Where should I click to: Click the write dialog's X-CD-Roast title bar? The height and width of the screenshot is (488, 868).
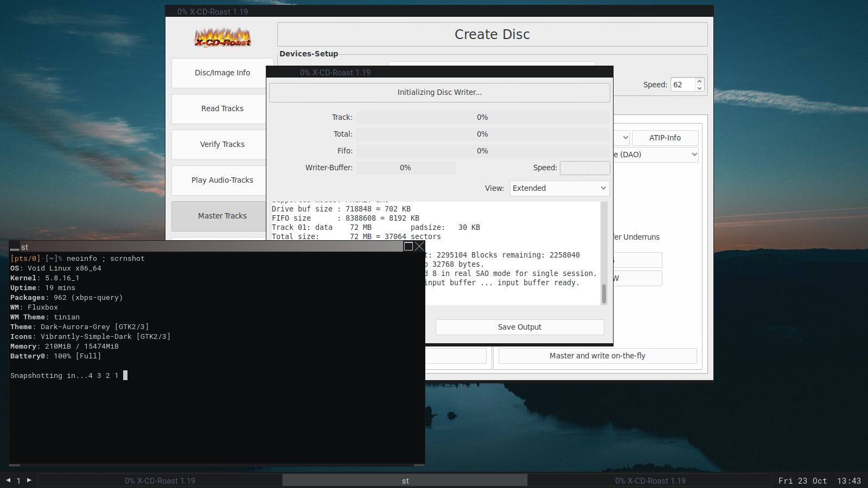click(x=439, y=72)
